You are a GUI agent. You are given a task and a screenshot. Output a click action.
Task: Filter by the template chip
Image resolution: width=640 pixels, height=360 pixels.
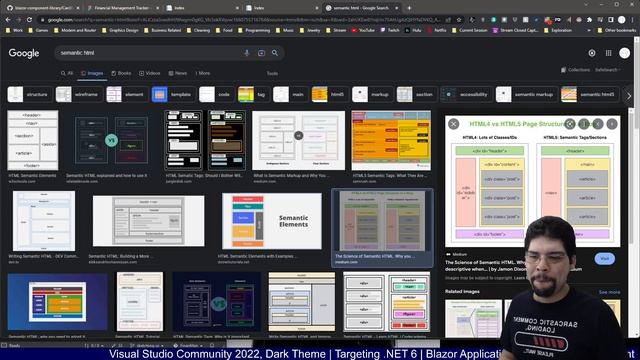pos(173,94)
